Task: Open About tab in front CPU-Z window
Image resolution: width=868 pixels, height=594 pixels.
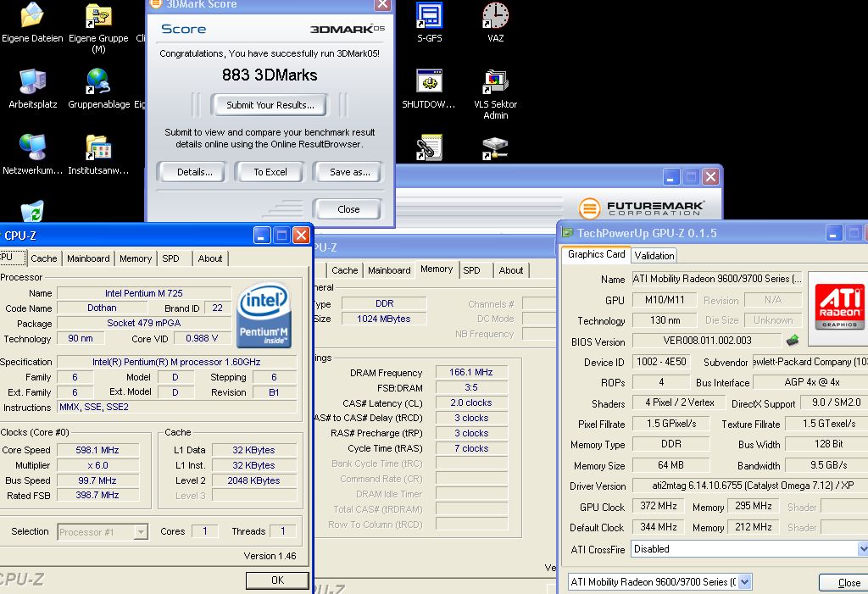Action: click(210, 258)
